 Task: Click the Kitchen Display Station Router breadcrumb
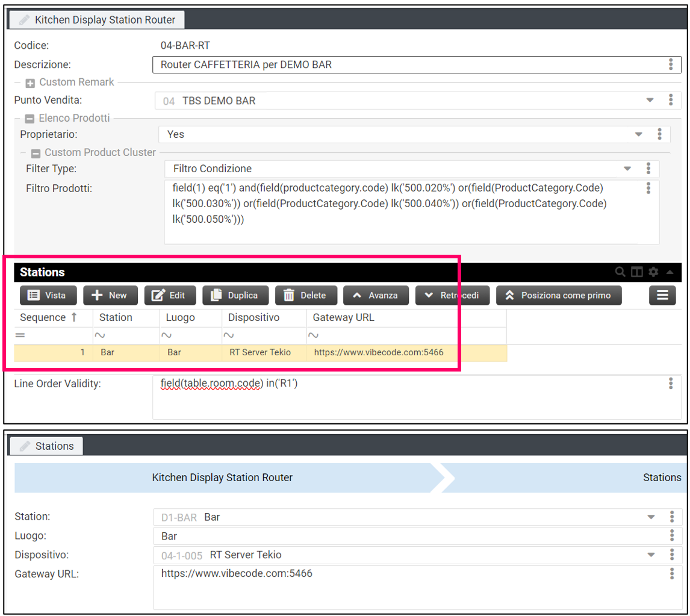[x=222, y=478]
